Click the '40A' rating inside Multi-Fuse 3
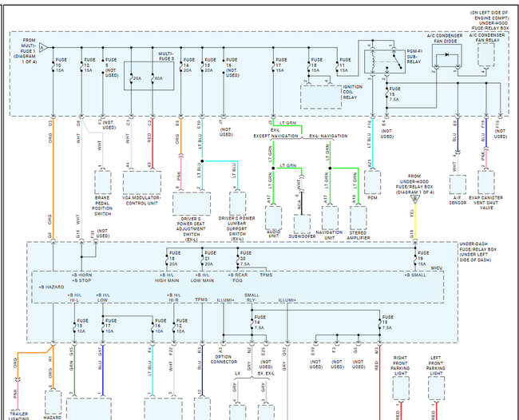 click(159, 78)
